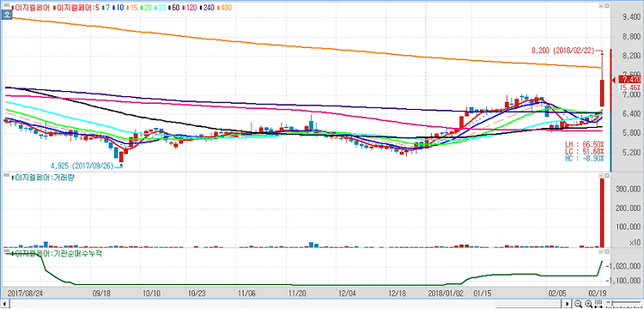Click the HC : -8.90% value
This screenshot has height=309, width=644.
[x=585, y=159]
